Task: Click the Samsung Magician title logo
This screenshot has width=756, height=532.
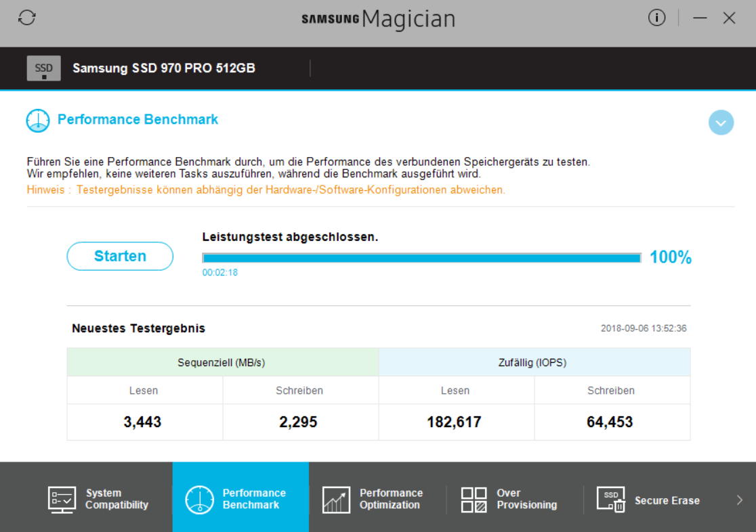Action: point(379,19)
